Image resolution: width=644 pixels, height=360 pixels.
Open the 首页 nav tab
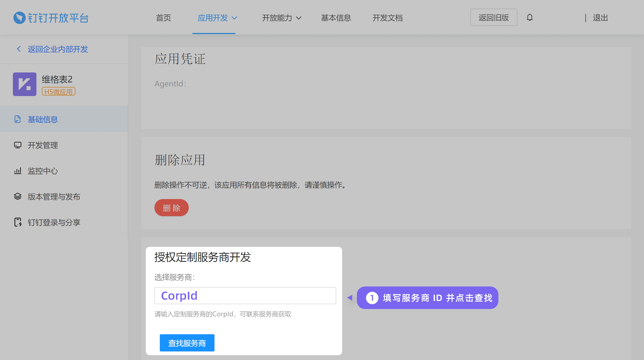point(163,18)
